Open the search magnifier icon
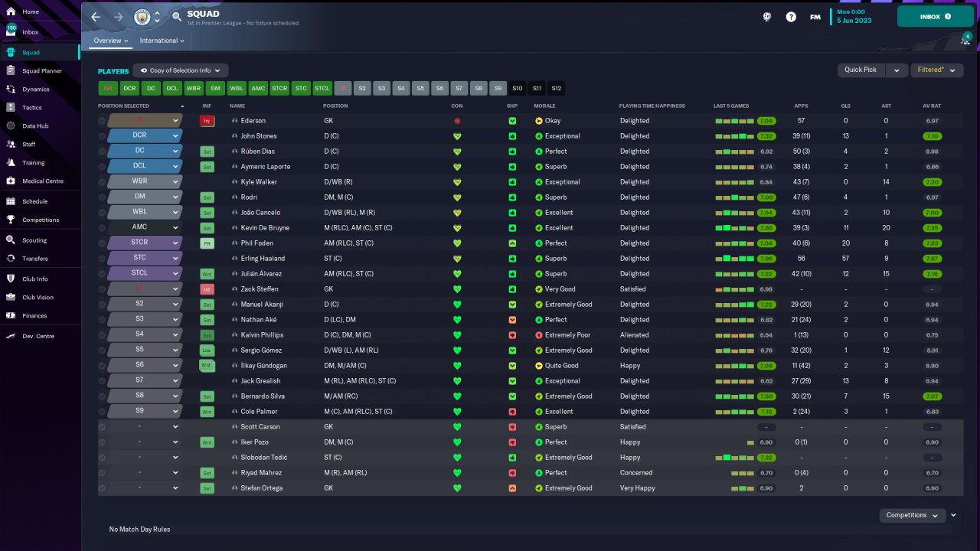 pyautogui.click(x=177, y=16)
